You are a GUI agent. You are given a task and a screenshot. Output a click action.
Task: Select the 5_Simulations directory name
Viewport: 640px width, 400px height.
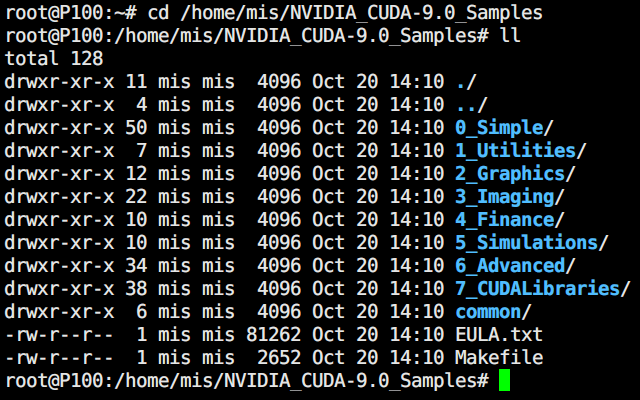(531, 242)
